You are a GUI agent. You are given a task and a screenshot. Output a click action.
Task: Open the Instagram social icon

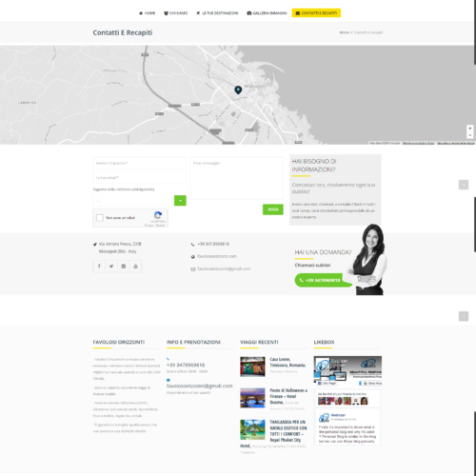tap(124, 267)
